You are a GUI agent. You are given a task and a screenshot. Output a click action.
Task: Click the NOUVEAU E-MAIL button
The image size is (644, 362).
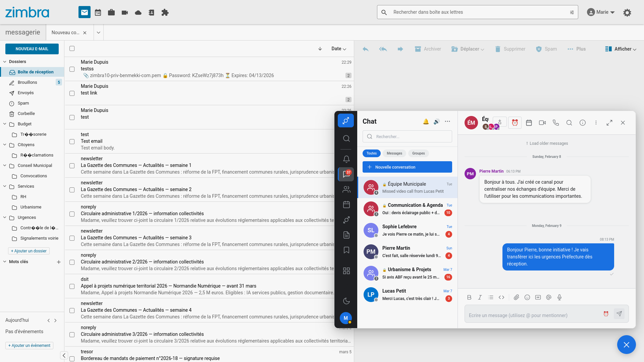coord(32,49)
